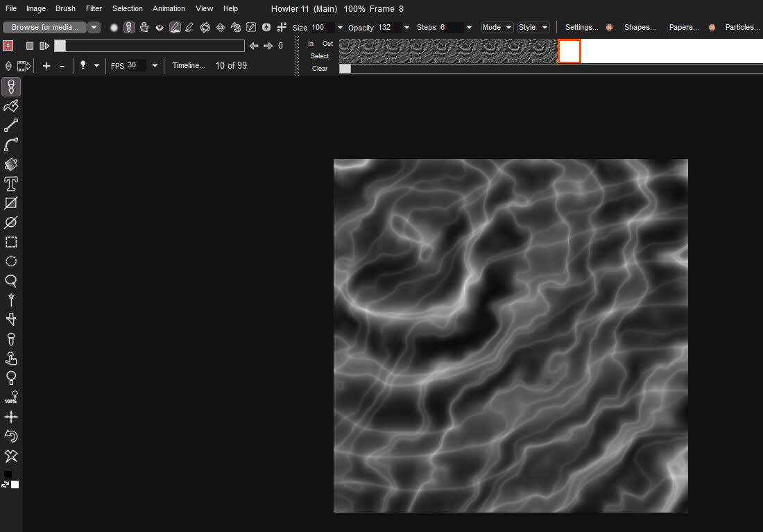Click the Timeline button
The width and height of the screenshot is (763, 532).
188,65
